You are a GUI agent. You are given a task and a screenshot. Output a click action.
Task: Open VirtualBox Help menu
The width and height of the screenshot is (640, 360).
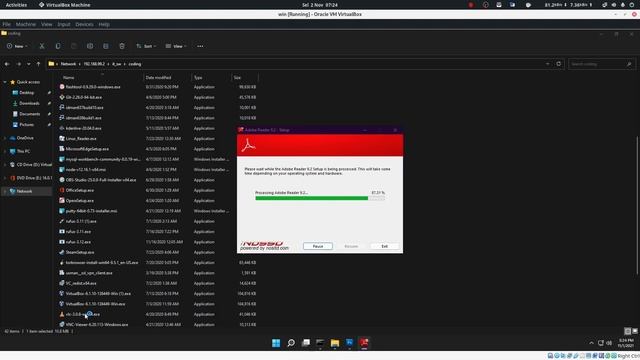pyautogui.click(x=104, y=24)
